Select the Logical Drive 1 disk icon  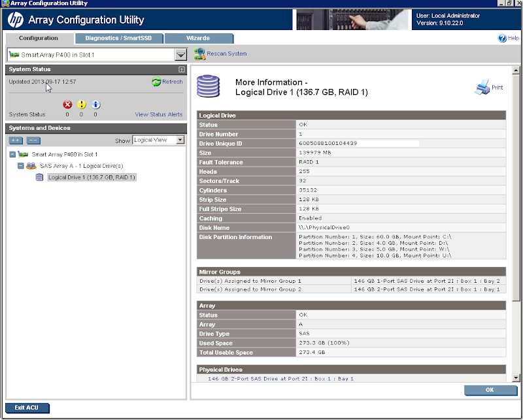click(40, 176)
